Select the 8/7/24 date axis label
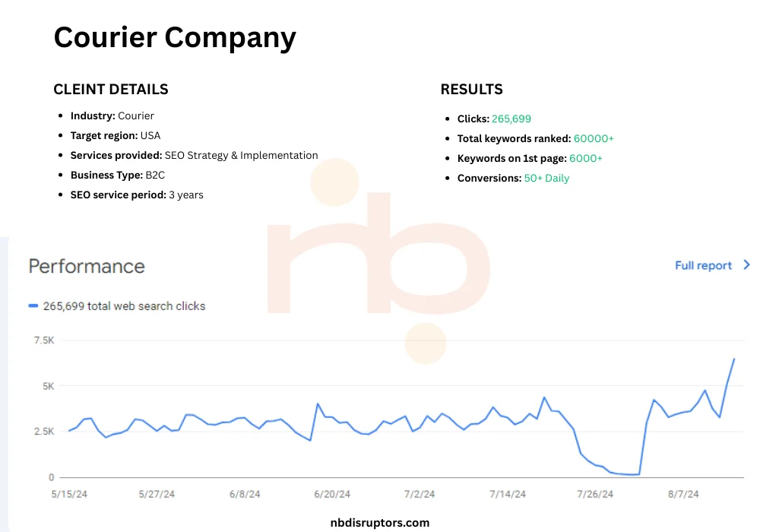This screenshot has height=532, width=760. [x=682, y=494]
